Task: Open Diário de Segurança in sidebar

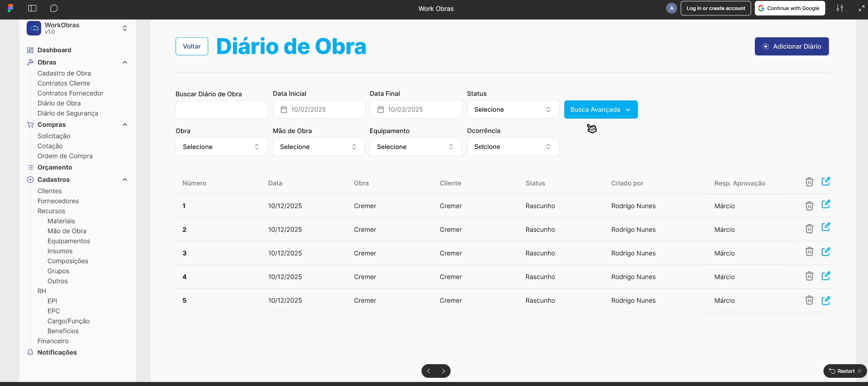Action: 68,113
